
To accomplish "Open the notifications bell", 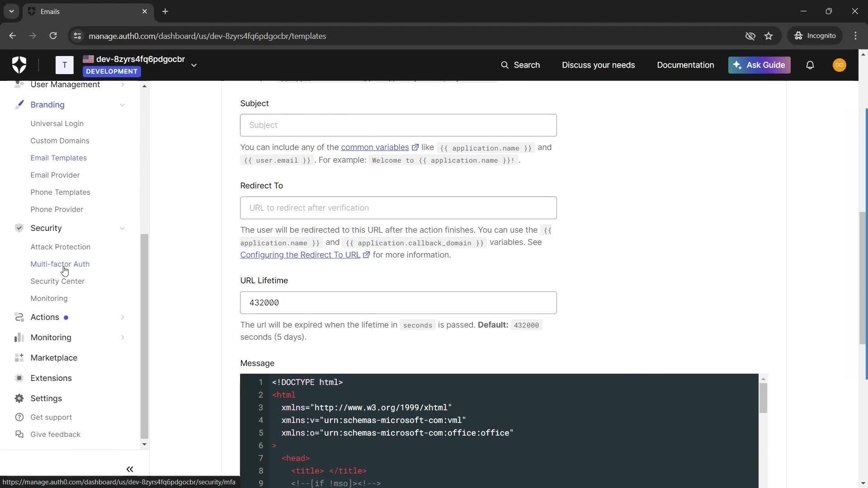I will tap(810, 65).
